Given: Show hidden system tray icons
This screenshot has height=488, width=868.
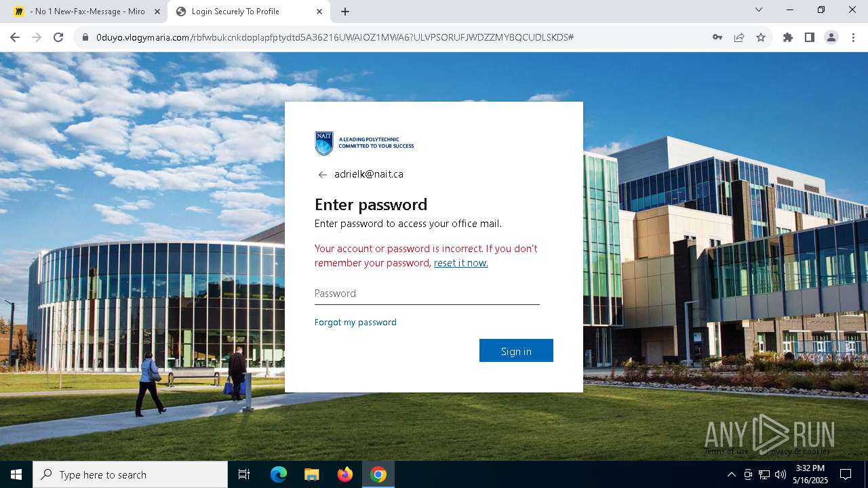Looking at the screenshot, I should (x=731, y=474).
